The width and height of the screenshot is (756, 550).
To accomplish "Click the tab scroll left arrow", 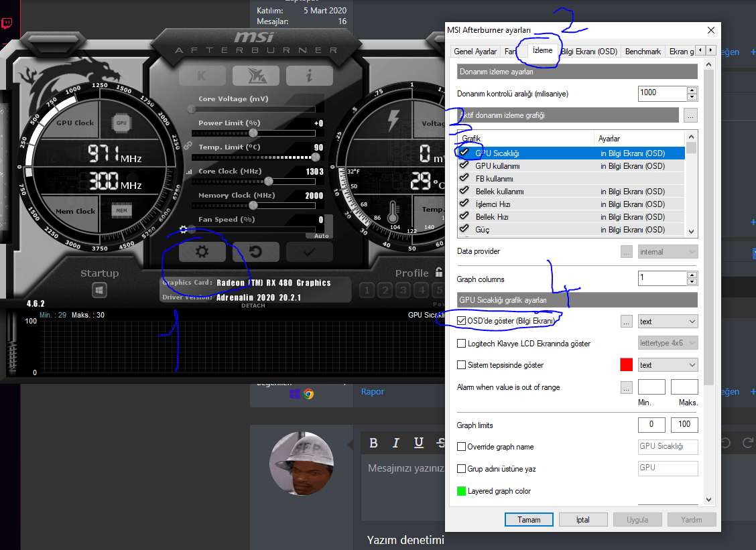I will [701, 50].
